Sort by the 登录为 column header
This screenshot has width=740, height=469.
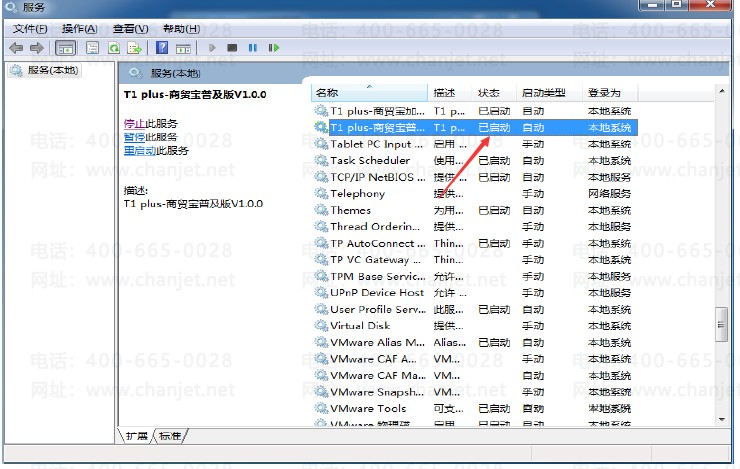click(x=610, y=93)
